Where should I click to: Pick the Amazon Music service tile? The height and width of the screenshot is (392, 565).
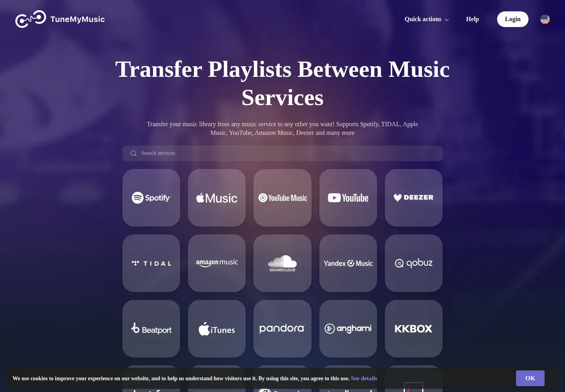[x=217, y=263]
